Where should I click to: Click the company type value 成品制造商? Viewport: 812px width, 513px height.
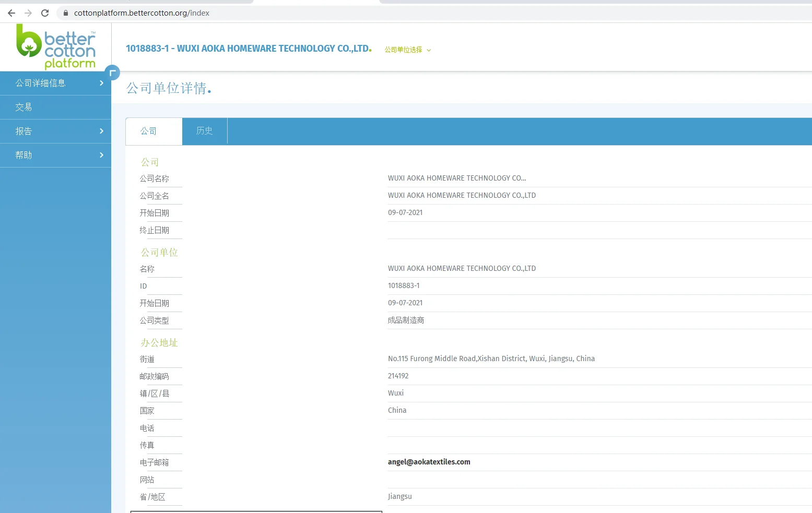406,320
